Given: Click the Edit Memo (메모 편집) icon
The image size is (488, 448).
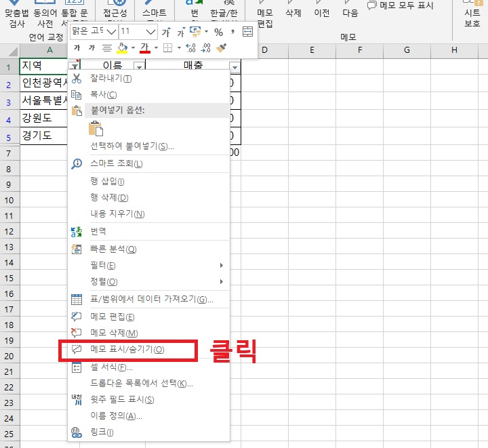Looking at the screenshot, I should (77, 317).
